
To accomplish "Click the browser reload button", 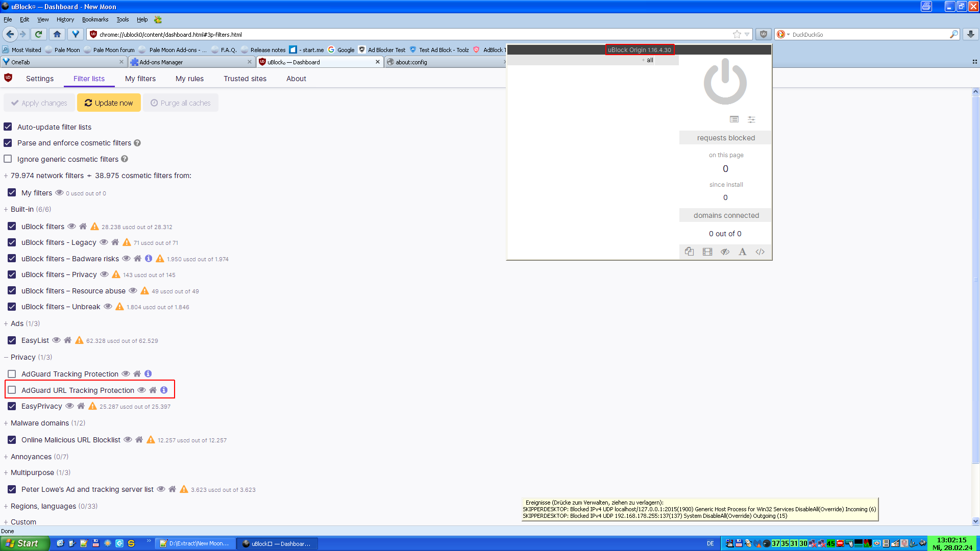I will click(x=38, y=34).
